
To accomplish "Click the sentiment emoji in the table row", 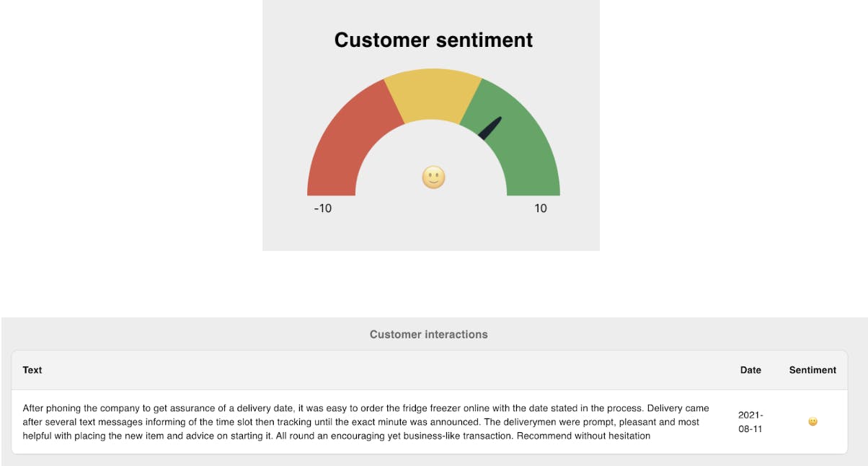I will tap(812, 422).
